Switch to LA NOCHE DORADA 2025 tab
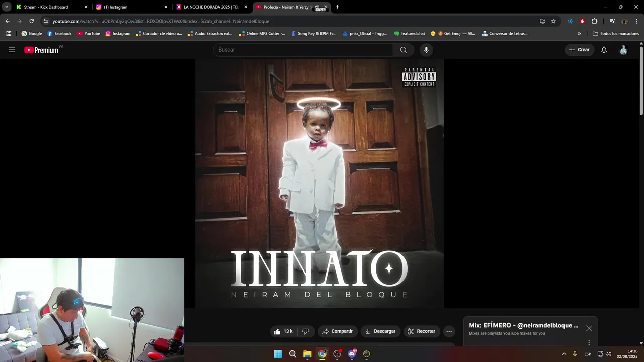 (x=211, y=7)
